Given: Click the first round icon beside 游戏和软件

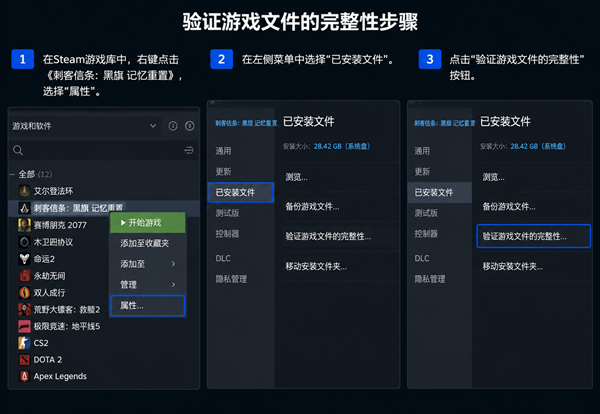Looking at the screenshot, I should (x=173, y=126).
